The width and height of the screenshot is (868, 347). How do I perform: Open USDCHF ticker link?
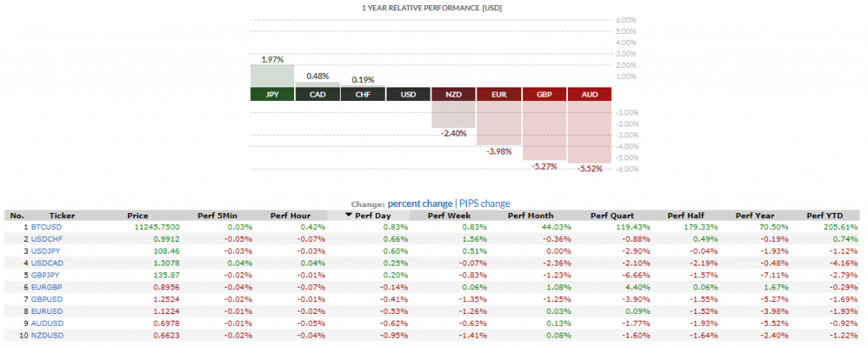point(45,239)
